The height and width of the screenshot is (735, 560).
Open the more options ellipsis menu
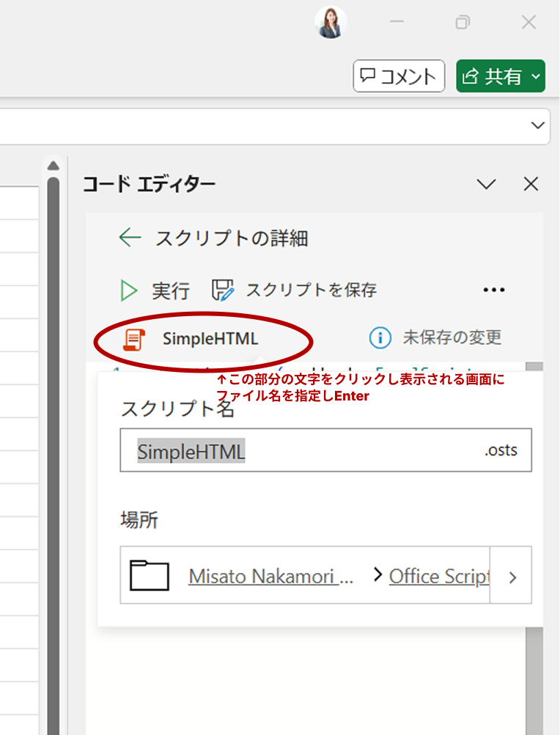coord(494,290)
